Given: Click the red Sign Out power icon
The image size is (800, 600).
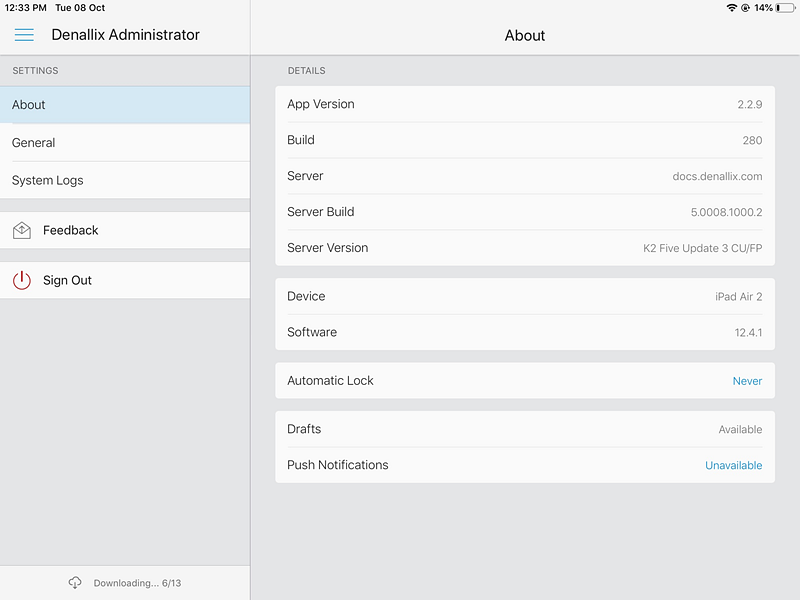Looking at the screenshot, I should click(x=22, y=280).
